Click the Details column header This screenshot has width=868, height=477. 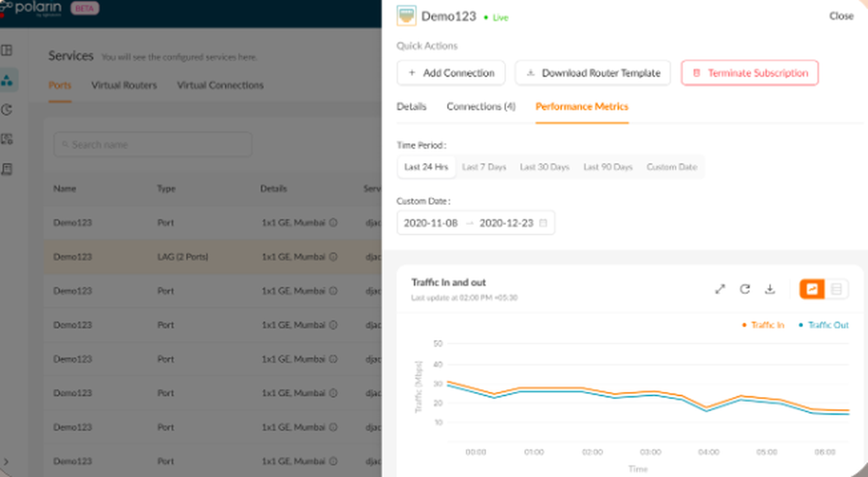273,189
